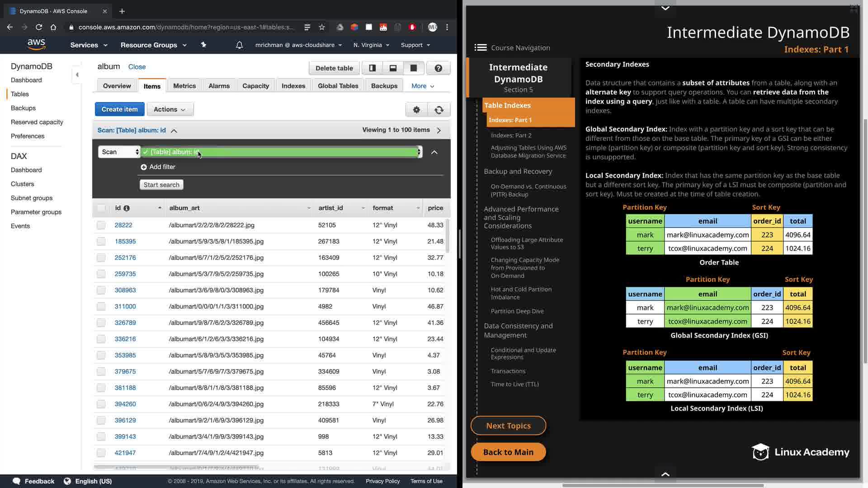Toggle the select-all header checkbox
The image size is (868, 488).
pos(101,208)
